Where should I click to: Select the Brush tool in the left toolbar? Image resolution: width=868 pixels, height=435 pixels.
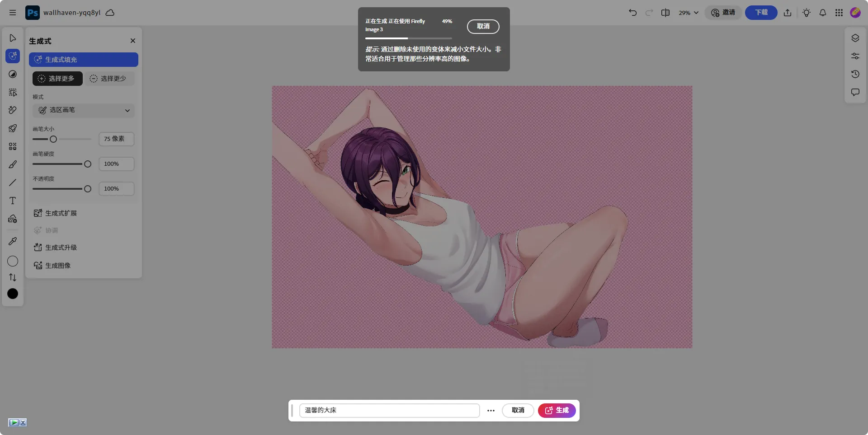(13, 164)
